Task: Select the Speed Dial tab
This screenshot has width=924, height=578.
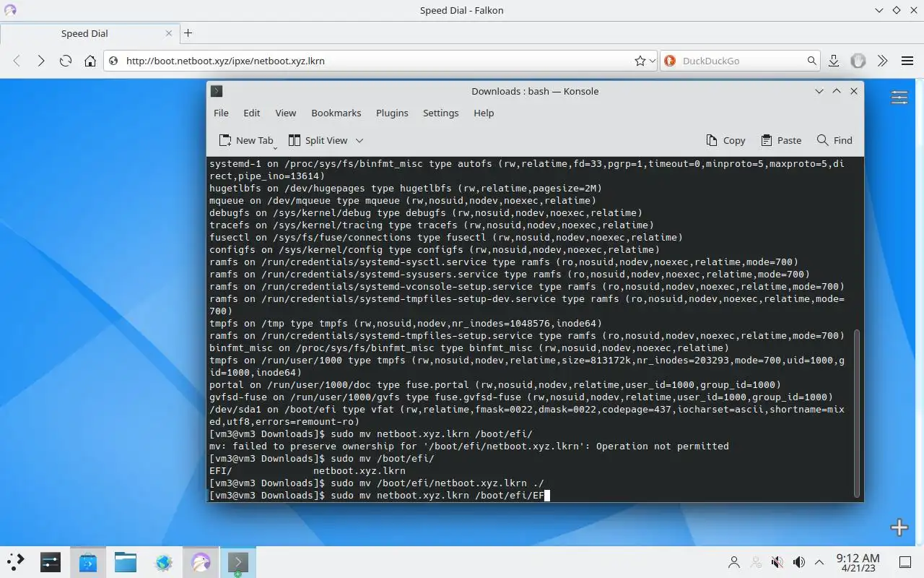Action: (x=84, y=33)
